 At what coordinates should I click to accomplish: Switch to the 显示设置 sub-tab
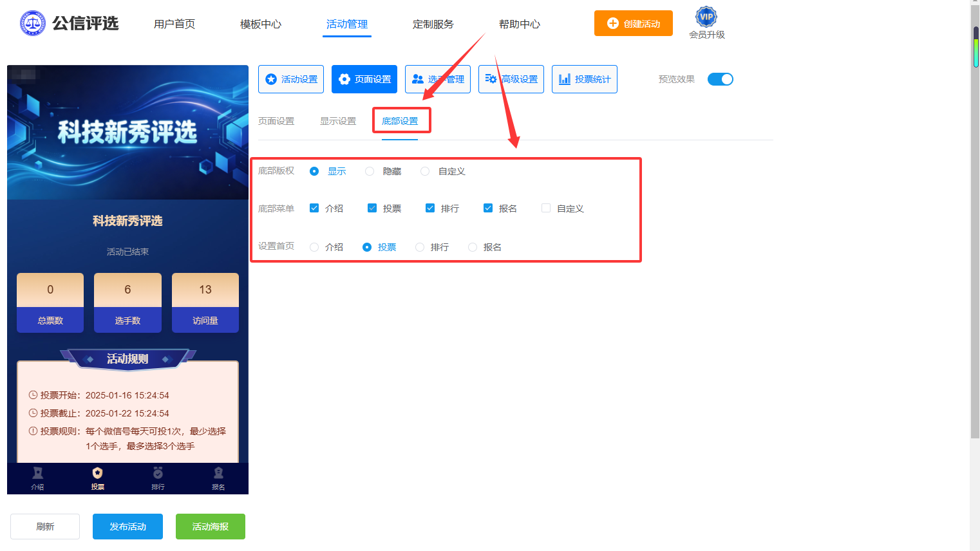point(338,121)
